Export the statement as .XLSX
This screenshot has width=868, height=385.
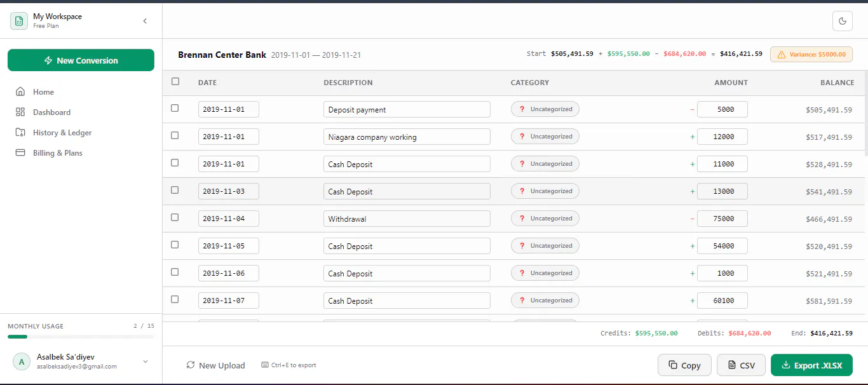[x=811, y=365]
